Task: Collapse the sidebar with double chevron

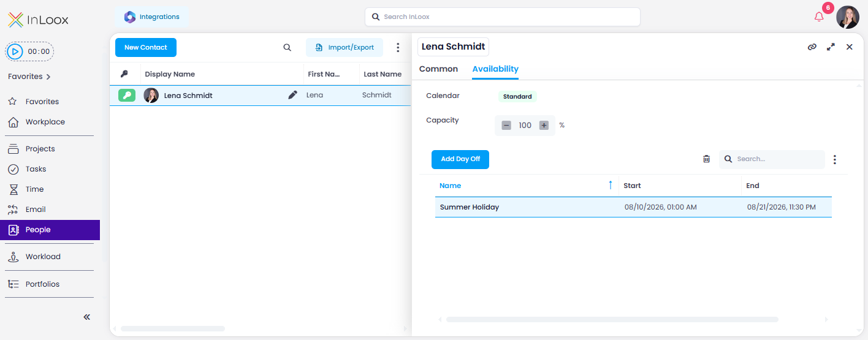Action: (x=87, y=317)
